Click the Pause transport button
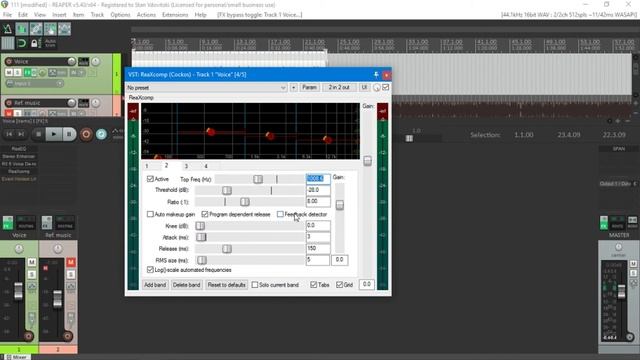This screenshot has width=640, height=360. tap(69, 134)
